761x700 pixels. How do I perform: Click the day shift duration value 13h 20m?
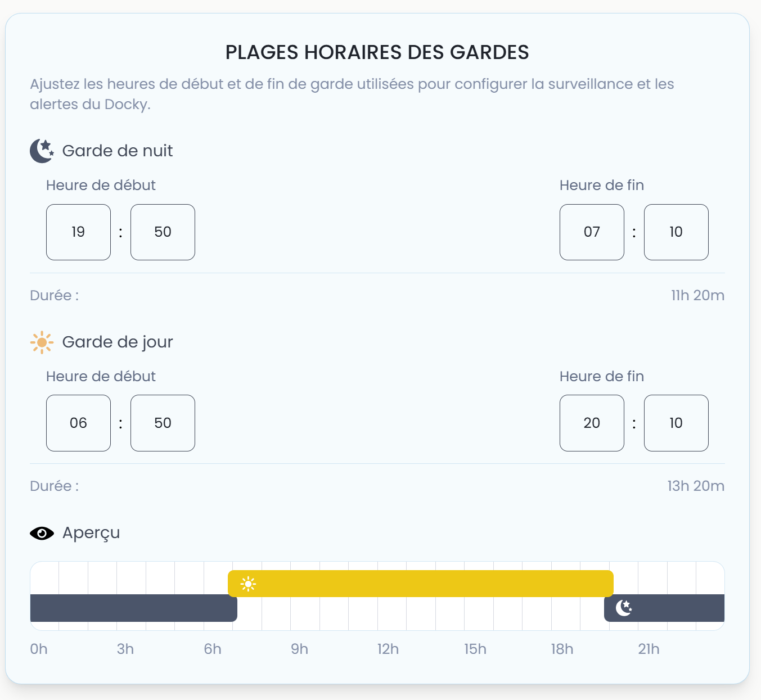pos(696,486)
